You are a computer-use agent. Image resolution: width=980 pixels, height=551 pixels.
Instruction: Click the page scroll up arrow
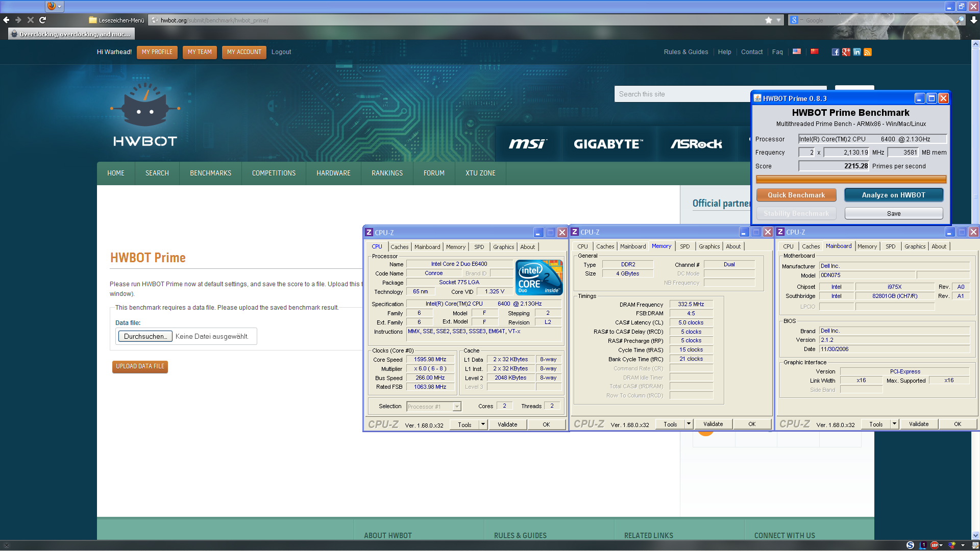(975, 44)
